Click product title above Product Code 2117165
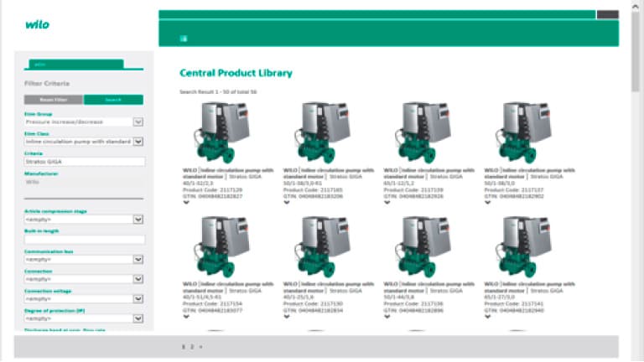Image resolution: width=644 pixels, height=362 pixels. coord(329,177)
